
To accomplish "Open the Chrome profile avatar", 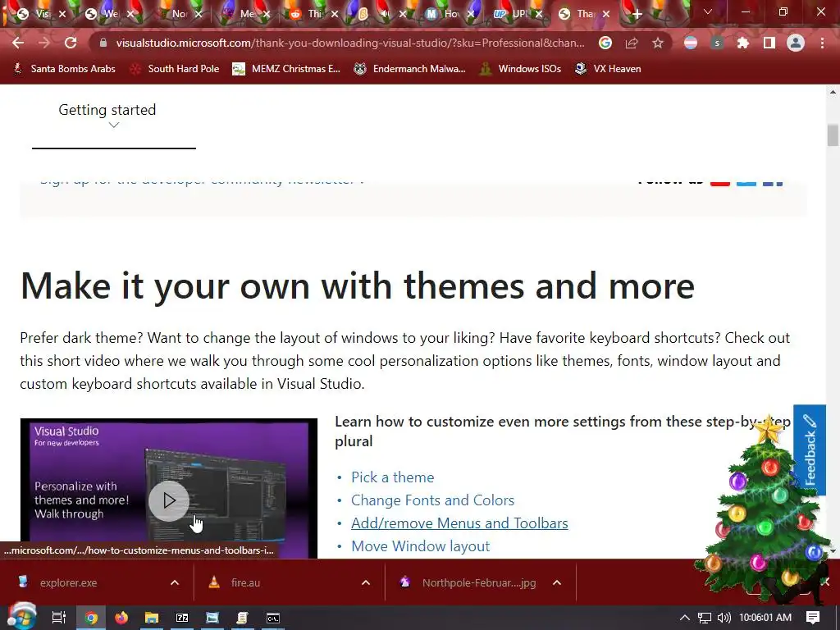I will [x=796, y=43].
